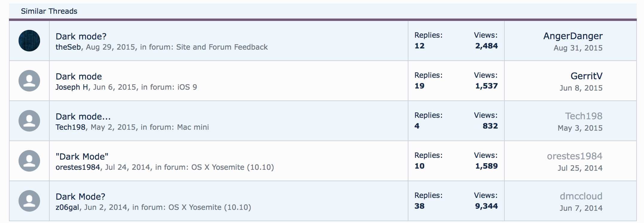The image size is (644, 223).
Task: View AngerDanger's last poster profile
Action: click(x=573, y=36)
